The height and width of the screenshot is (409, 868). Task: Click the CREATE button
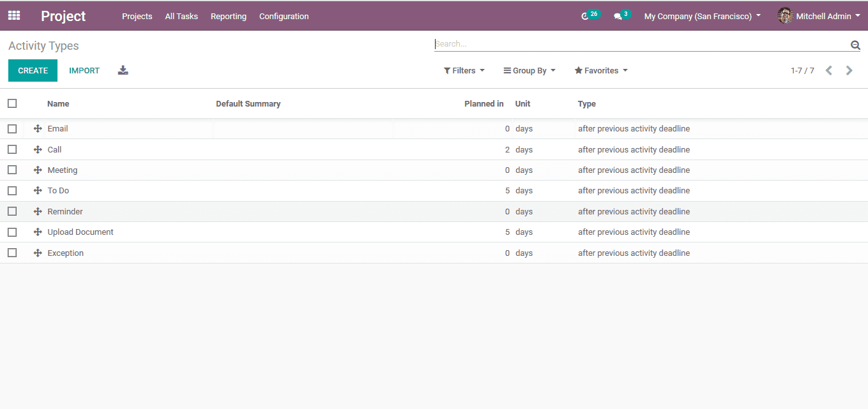33,71
